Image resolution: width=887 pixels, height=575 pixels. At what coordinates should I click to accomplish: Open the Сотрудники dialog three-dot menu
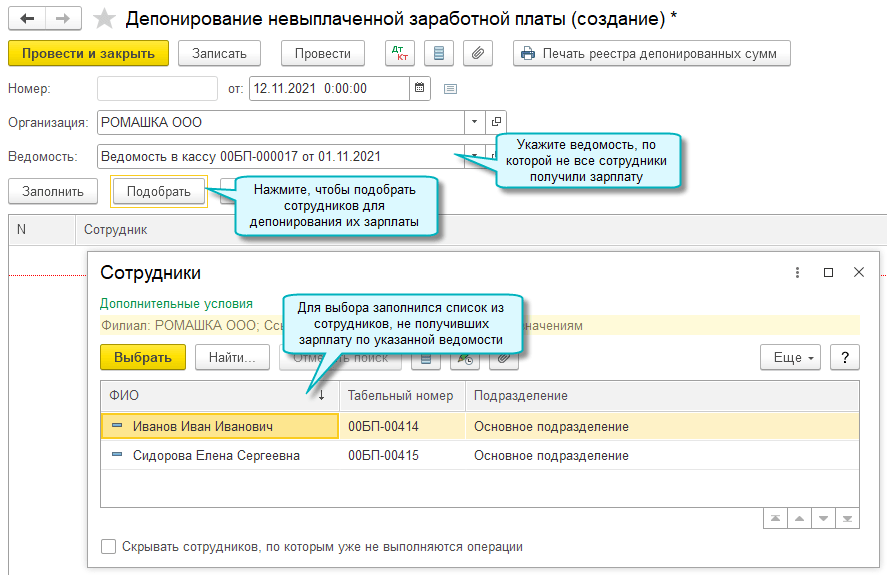coord(797,272)
